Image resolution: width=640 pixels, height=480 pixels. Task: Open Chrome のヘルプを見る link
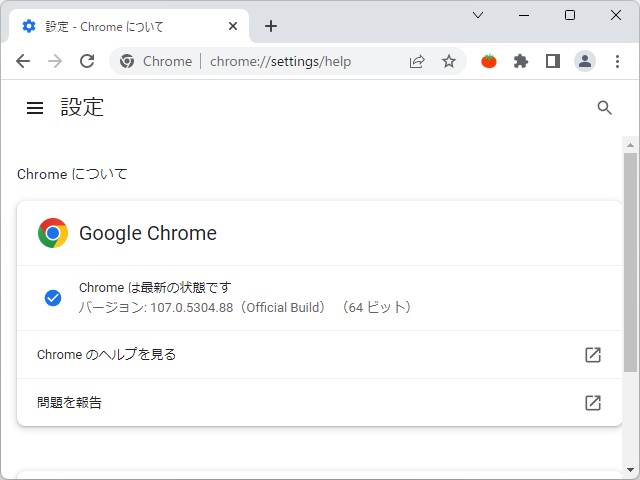319,355
